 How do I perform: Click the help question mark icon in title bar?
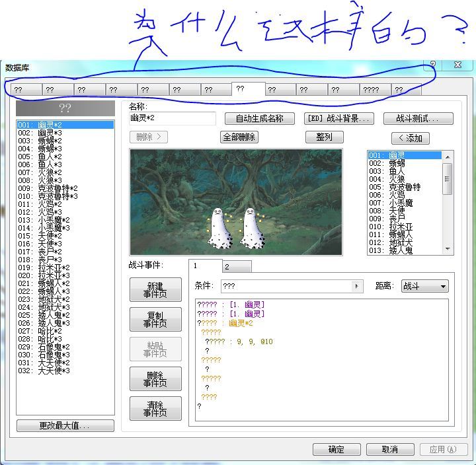(433, 64)
